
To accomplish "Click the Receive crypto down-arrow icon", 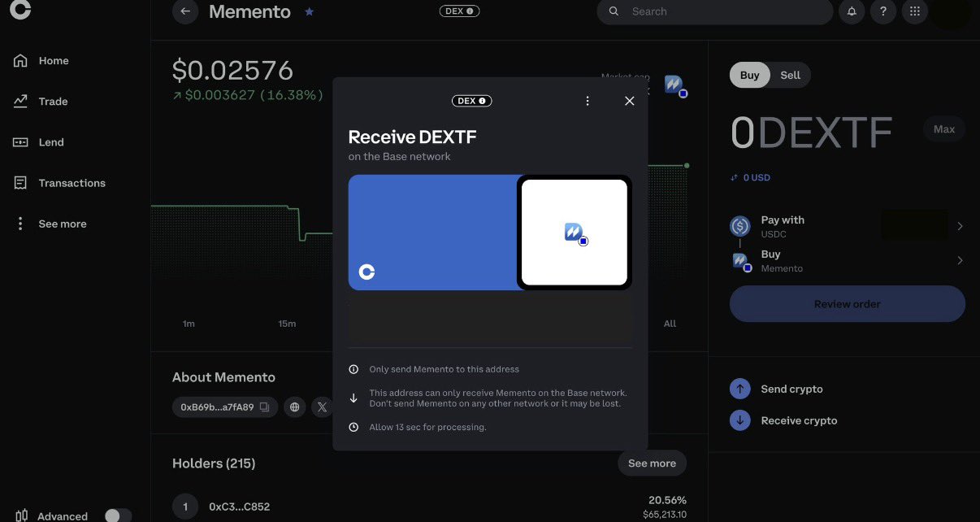I will tap(740, 420).
